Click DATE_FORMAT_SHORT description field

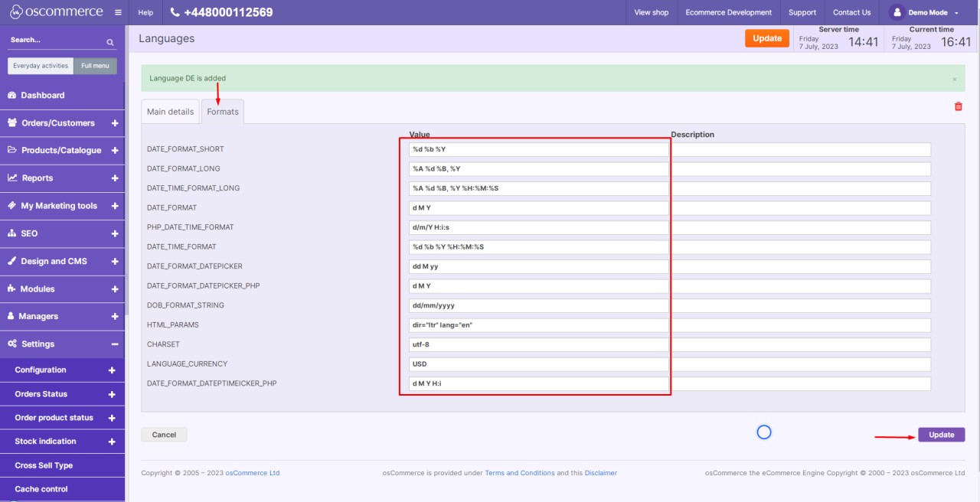(x=801, y=149)
